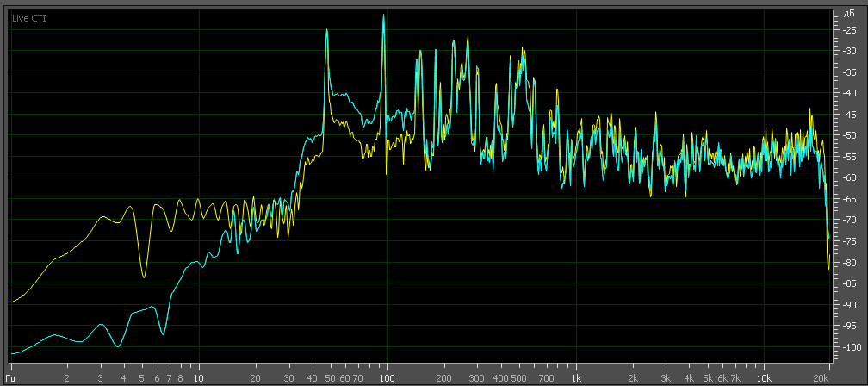The width and height of the screenshot is (868, 386).
Task: Select the 100 Hz frequency axis mark
Action: point(387,378)
